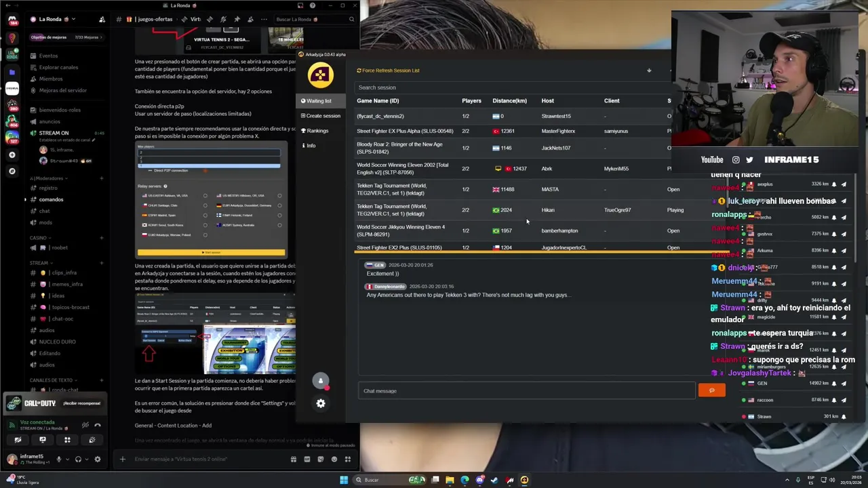Open attachment plus button in message bar
868x488 pixels.
point(123,459)
